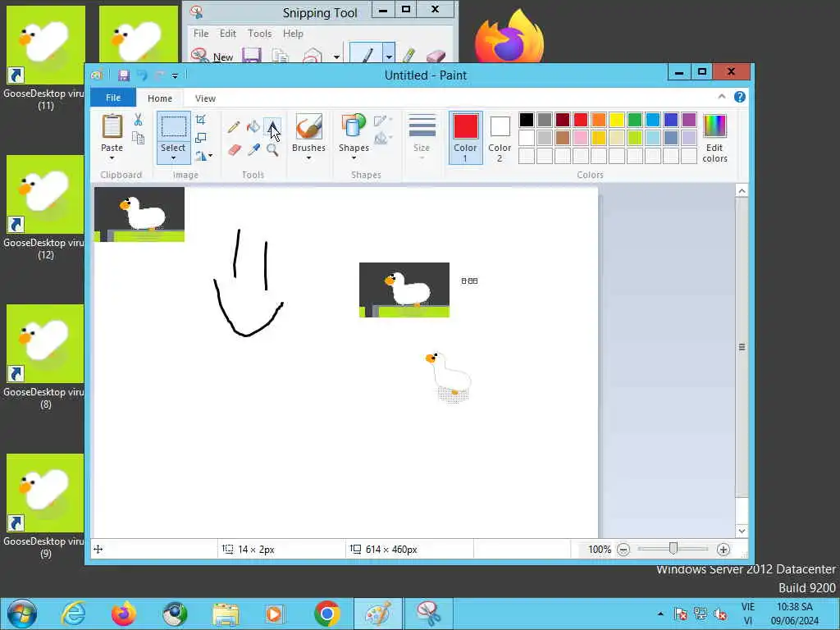Open Google Chrome from the taskbar
Viewport: 840px width, 630px height.
[x=327, y=614]
